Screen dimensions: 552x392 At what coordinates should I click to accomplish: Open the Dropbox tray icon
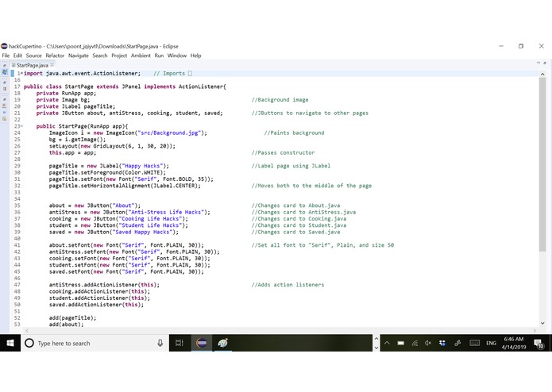(442, 343)
